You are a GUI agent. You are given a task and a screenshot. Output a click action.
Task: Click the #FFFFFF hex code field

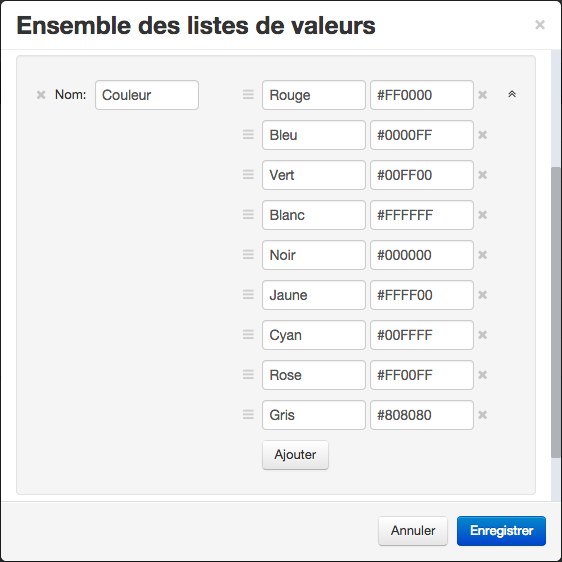point(422,215)
